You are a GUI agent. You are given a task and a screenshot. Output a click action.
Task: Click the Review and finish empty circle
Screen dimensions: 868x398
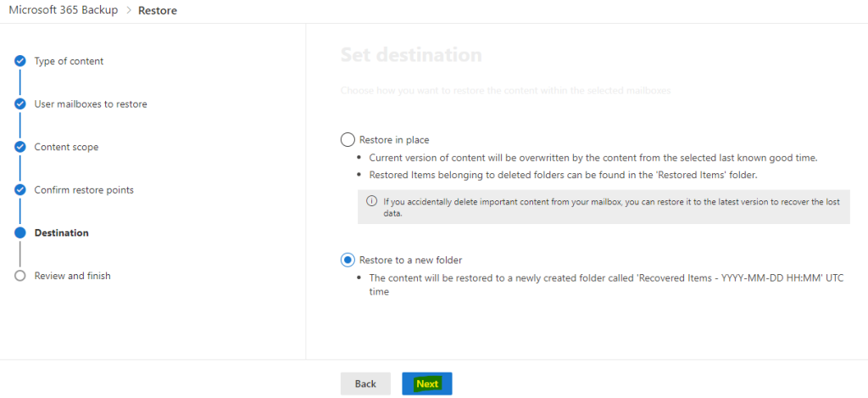pyautogui.click(x=20, y=276)
